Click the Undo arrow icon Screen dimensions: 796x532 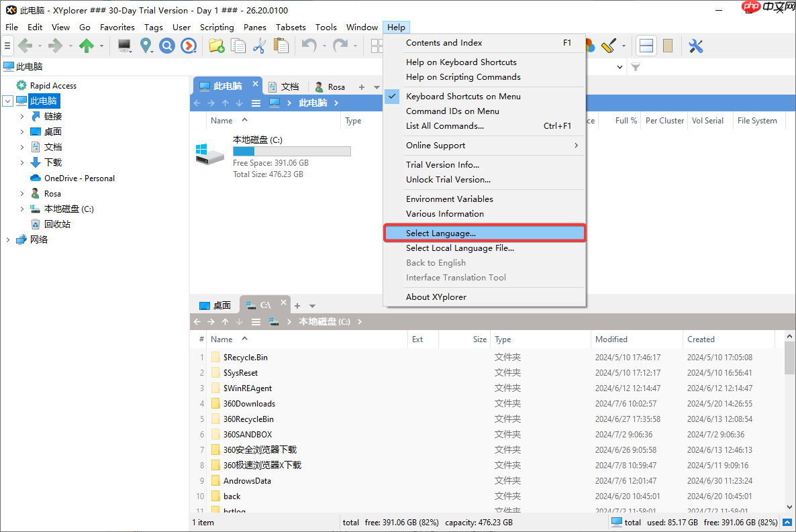pos(309,46)
